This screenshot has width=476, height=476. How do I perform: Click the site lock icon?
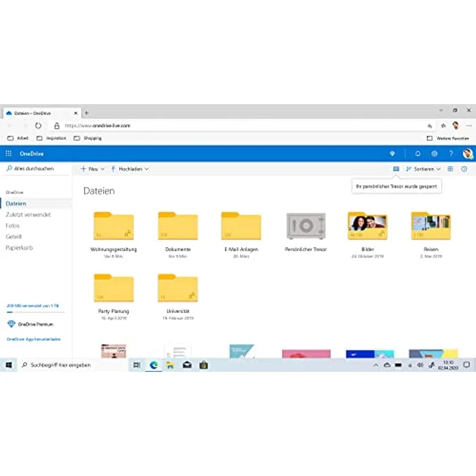57,125
